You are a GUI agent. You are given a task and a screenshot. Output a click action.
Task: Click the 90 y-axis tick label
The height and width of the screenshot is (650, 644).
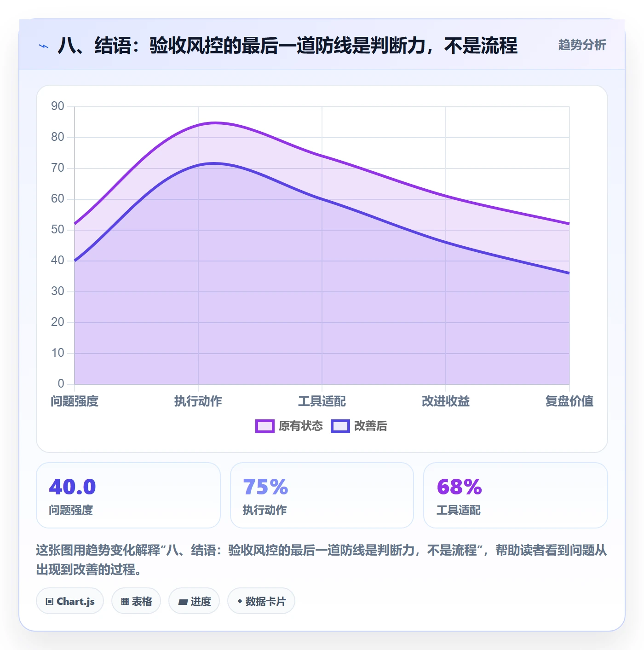pyautogui.click(x=58, y=106)
